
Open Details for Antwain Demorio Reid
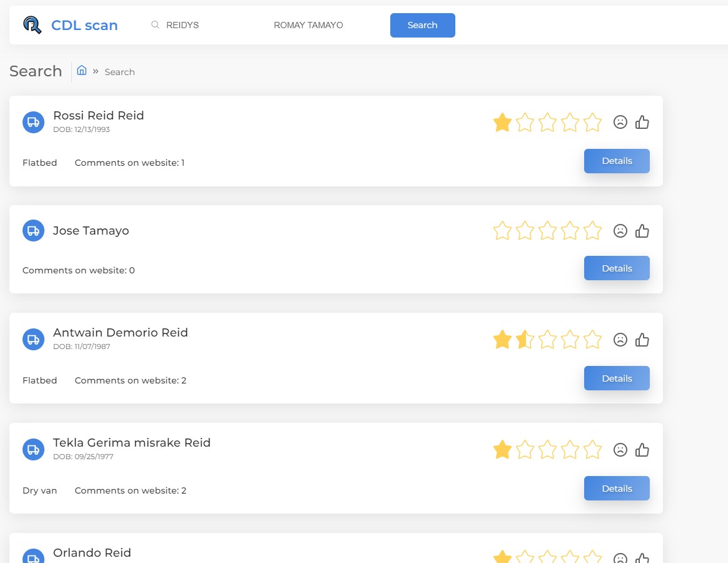pos(617,378)
